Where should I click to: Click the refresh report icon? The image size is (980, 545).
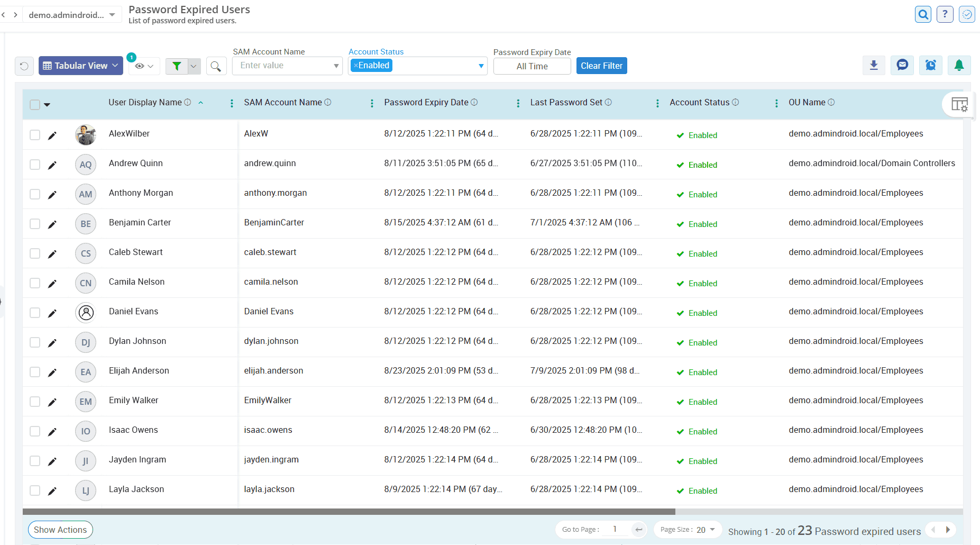click(24, 66)
